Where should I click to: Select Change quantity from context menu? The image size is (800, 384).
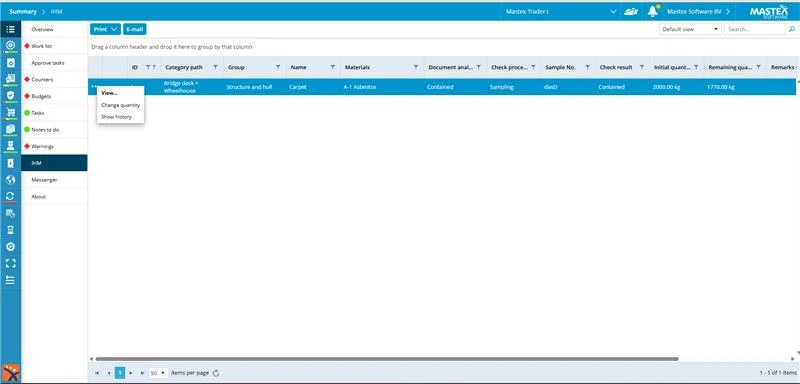120,105
